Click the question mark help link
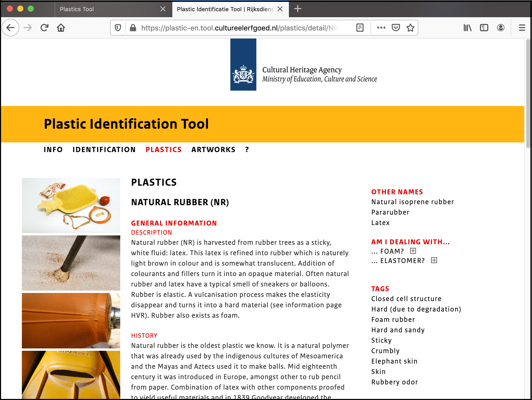Screen dimensions: 532x400 [247, 149]
